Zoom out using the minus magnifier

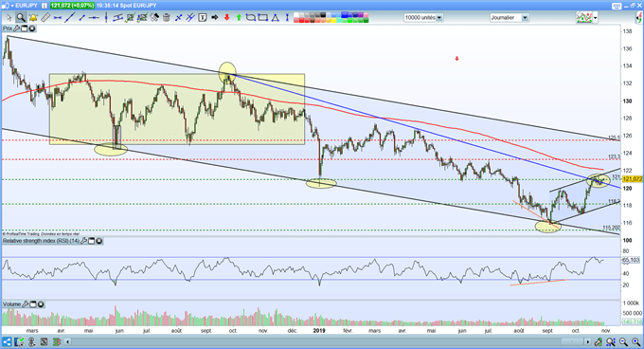pyautogui.click(x=624, y=341)
